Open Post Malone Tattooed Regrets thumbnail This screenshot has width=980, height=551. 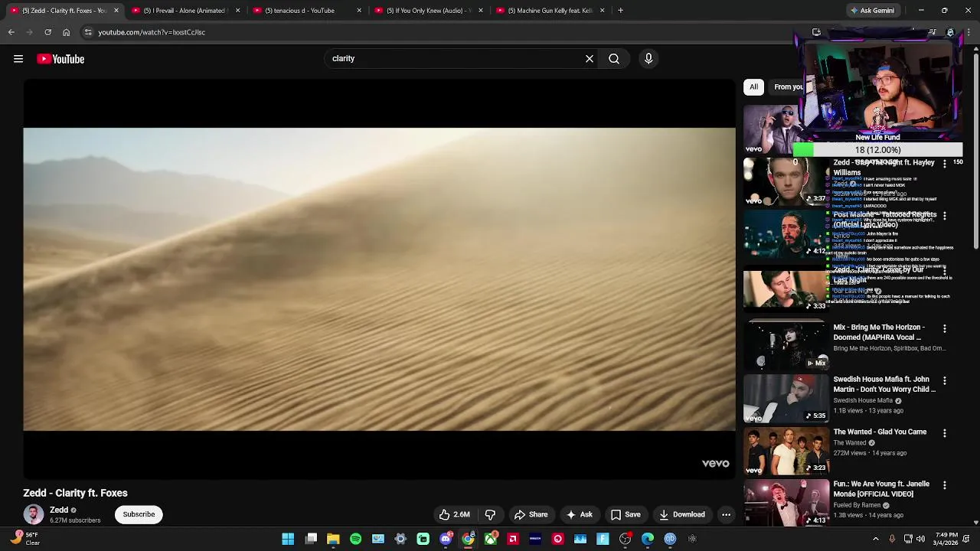click(x=786, y=234)
